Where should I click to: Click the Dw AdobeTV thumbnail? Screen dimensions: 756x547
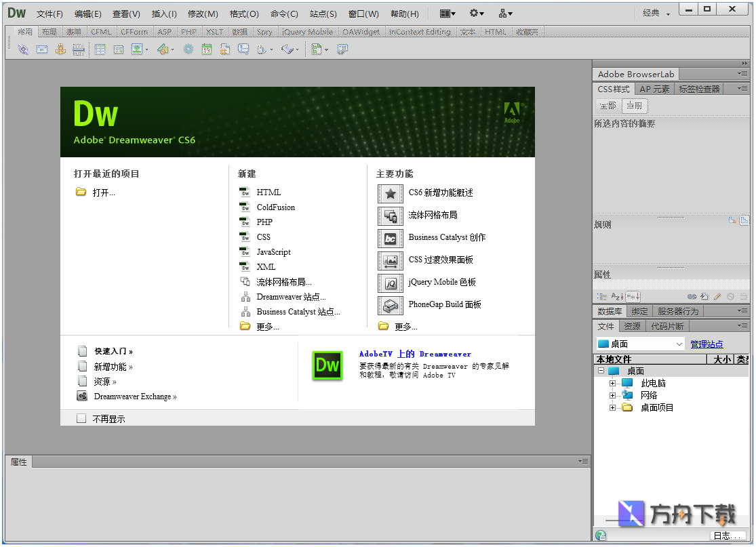(x=327, y=366)
